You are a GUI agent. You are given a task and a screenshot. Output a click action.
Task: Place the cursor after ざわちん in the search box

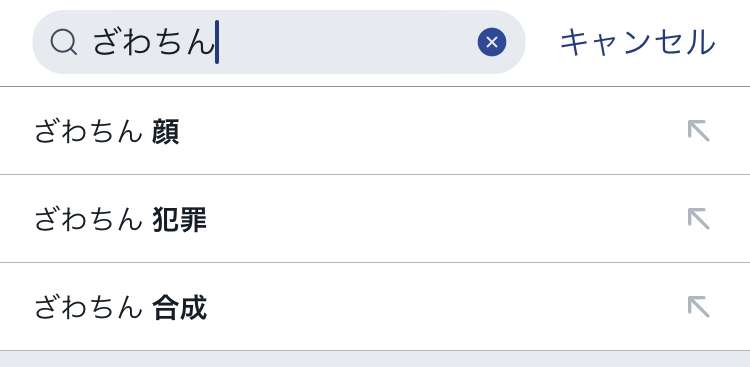[216, 43]
